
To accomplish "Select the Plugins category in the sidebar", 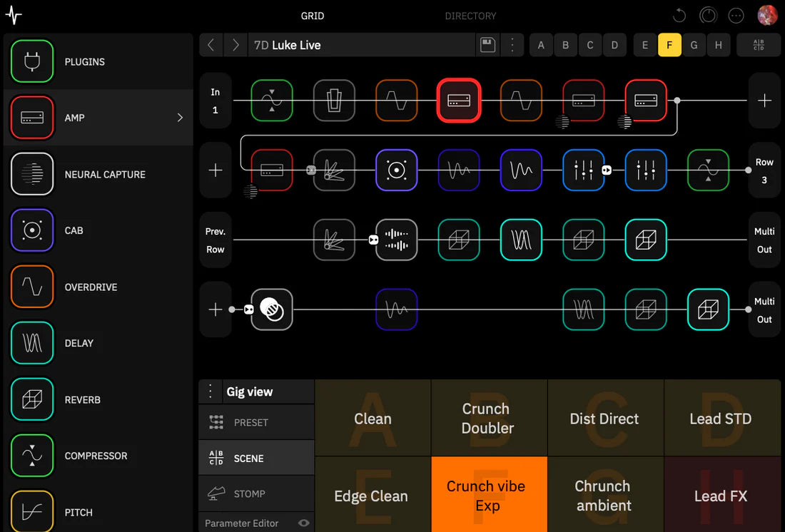I will pyautogui.click(x=31, y=61).
